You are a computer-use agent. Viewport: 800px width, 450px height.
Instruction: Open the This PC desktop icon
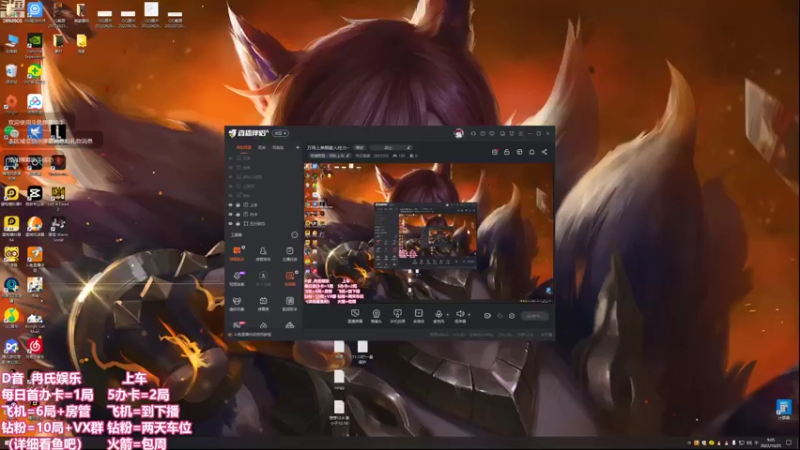click(11, 44)
